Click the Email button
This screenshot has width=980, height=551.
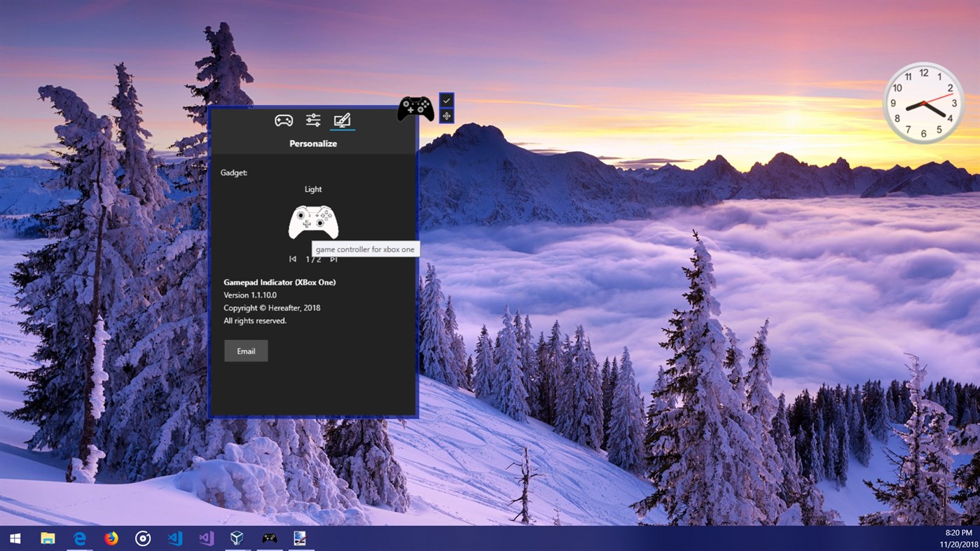[245, 350]
